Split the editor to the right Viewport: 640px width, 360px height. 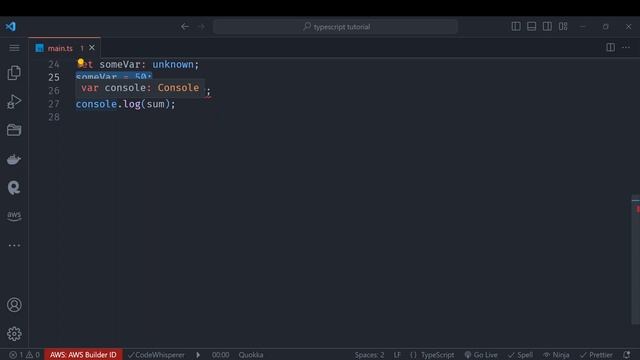coord(611,47)
